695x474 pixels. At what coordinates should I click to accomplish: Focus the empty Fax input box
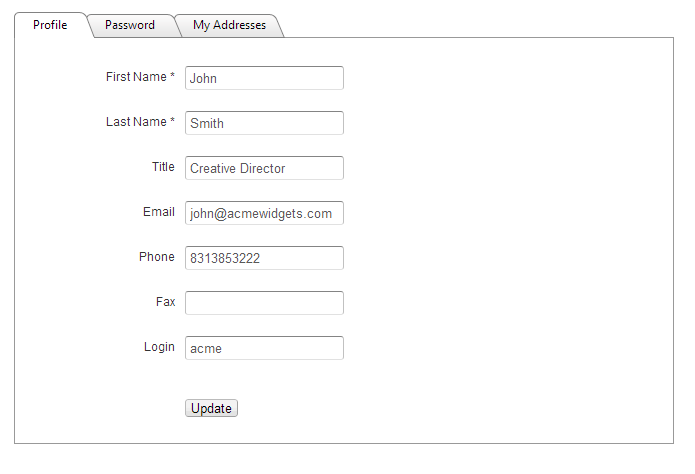coord(264,303)
